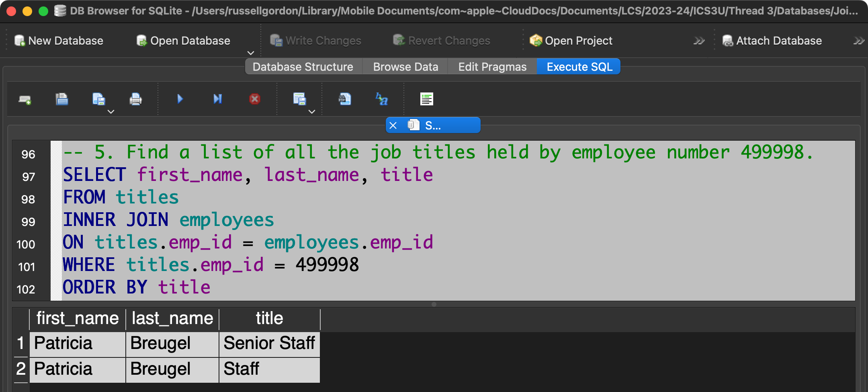868x392 pixels.
Task: Run the current line with step icon
Action: (217, 99)
